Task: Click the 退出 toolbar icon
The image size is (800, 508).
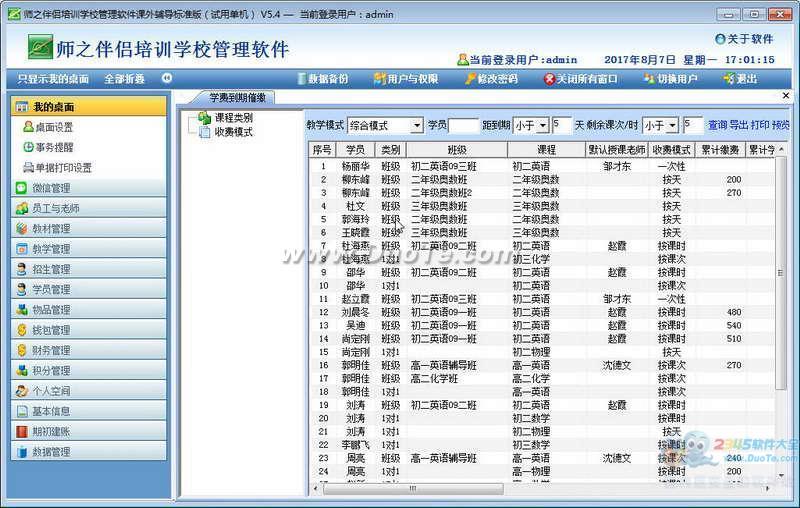Action: (729, 79)
